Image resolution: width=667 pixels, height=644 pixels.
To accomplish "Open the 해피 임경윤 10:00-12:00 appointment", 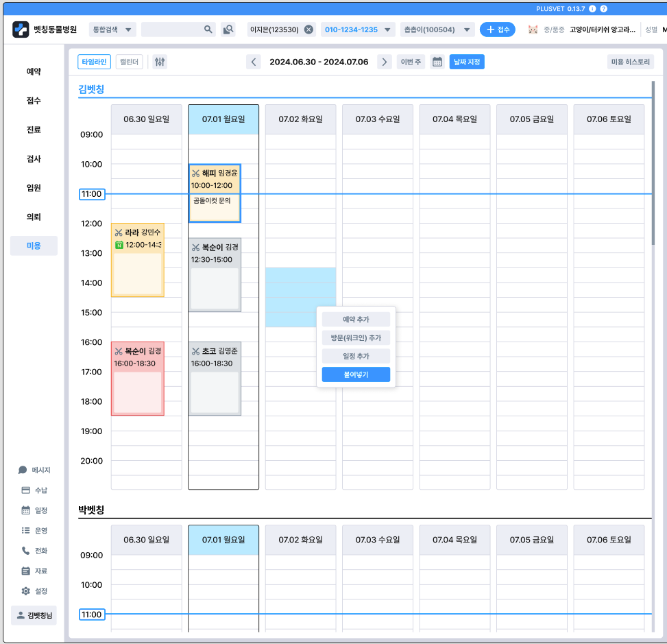I will pyautogui.click(x=215, y=193).
